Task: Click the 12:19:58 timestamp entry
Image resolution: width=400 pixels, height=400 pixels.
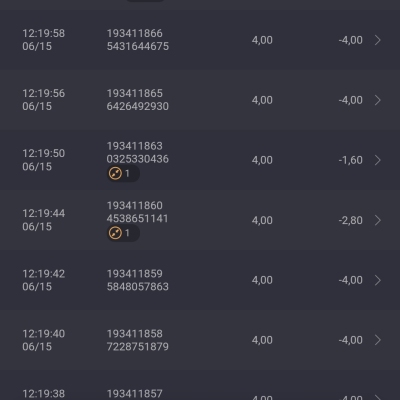Action: [x=44, y=40]
